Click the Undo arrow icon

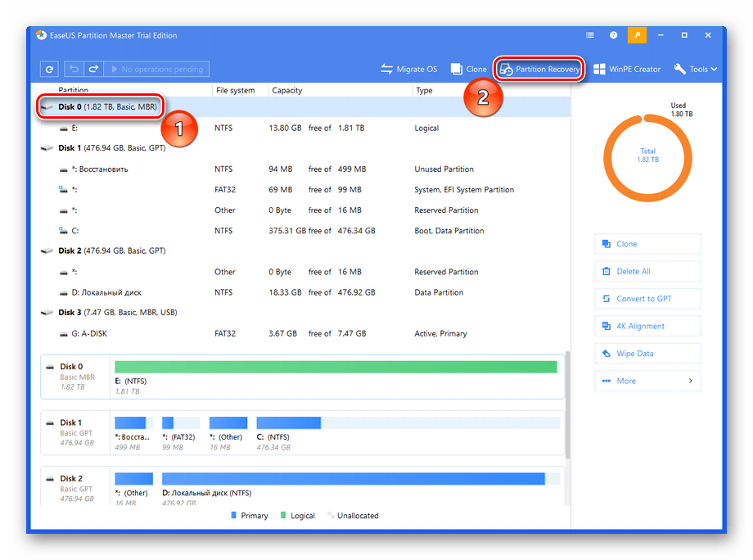[75, 70]
